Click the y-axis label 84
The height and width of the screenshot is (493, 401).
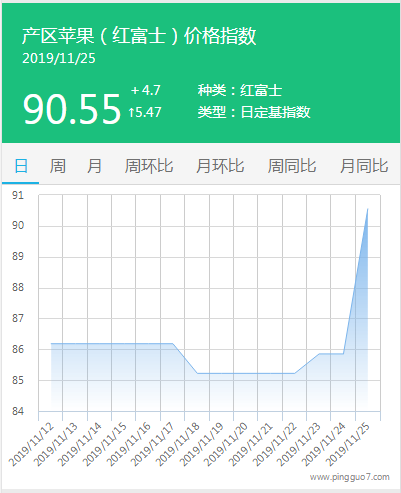tap(18, 411)
